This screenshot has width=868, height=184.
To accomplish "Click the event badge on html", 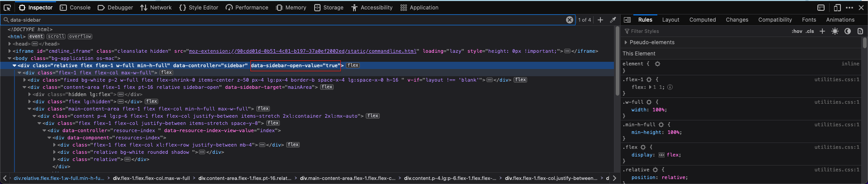I will click(x=36, y=37).
